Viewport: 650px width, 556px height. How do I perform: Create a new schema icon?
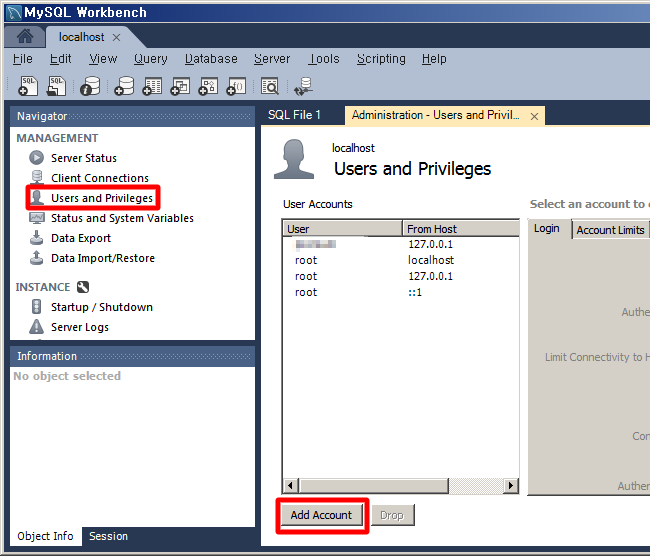124,86
